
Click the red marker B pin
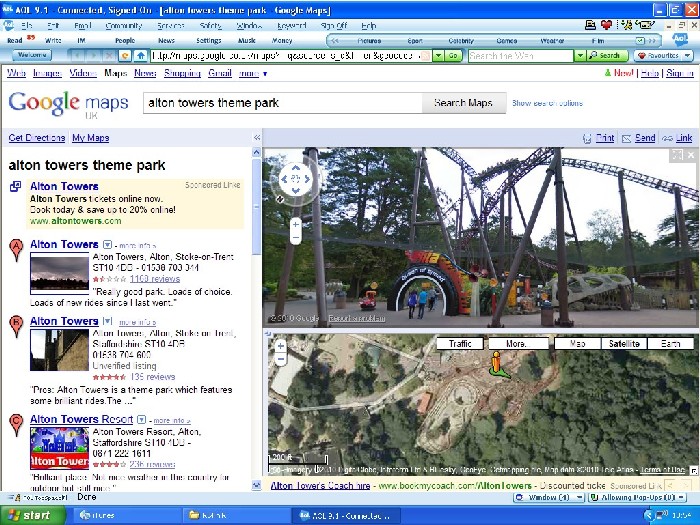click(x=16, y=326)
